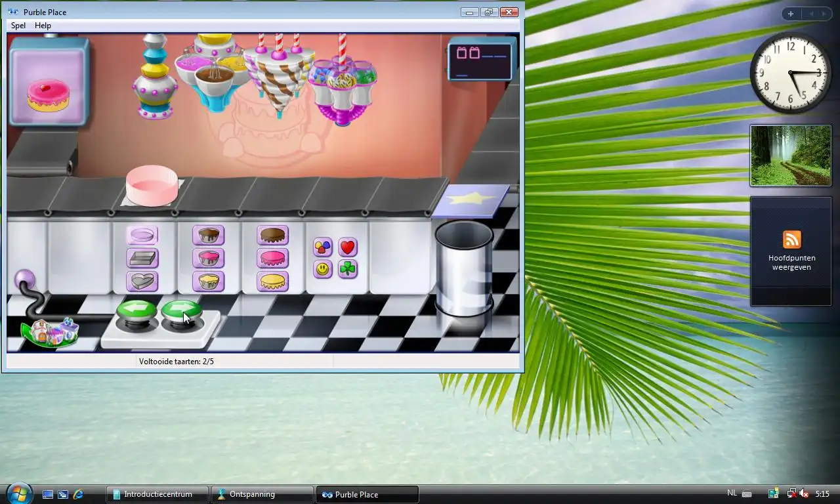Click the forest slideshow gadget picture
This screenshot has width=840, height=504.
791,156
